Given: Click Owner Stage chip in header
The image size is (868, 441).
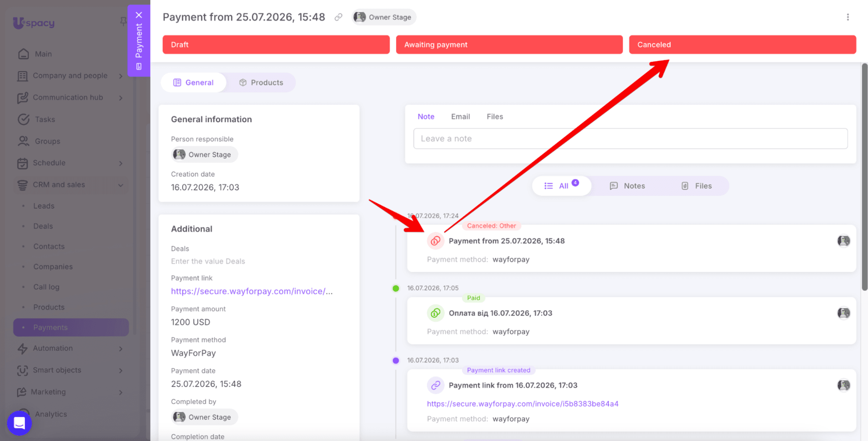Looking at the screenshot, I should pos(383,17).
